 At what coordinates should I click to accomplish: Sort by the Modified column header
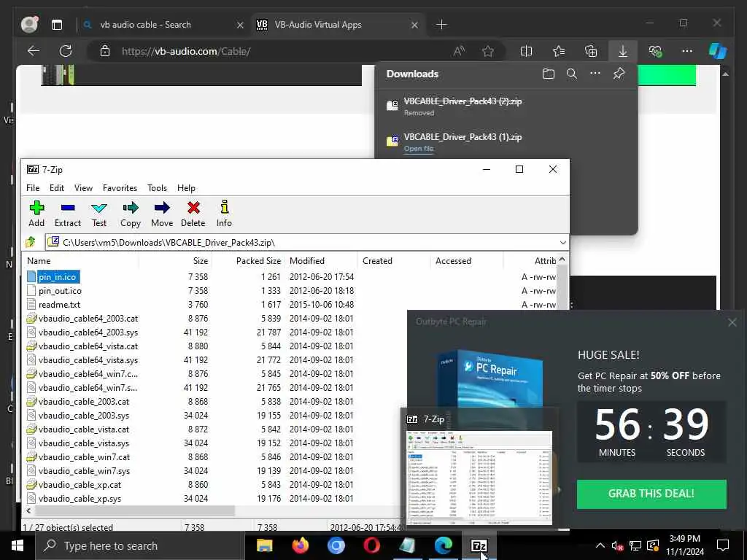pos(321,261)
